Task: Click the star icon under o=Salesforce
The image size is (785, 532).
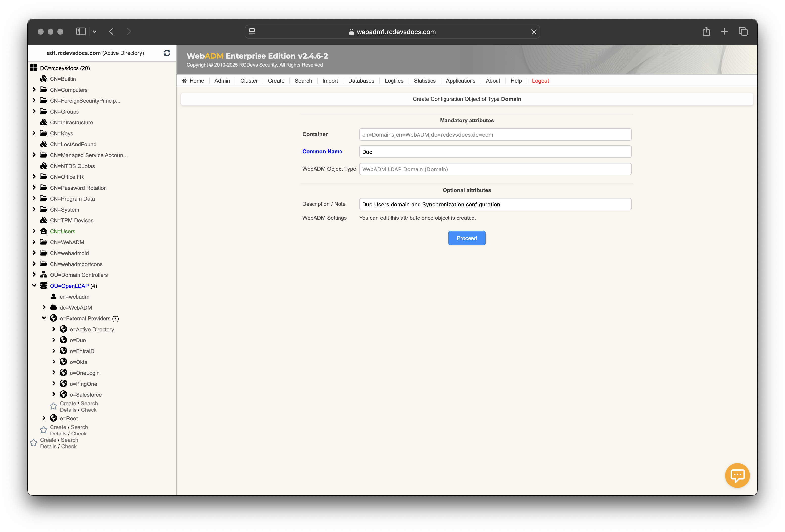Action: (53, 406)
